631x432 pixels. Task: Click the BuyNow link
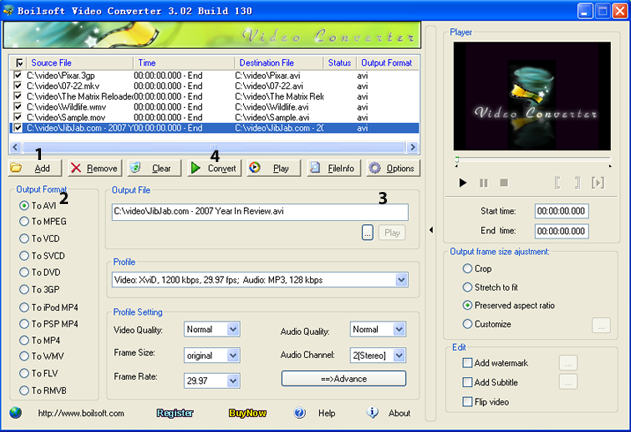247,413
